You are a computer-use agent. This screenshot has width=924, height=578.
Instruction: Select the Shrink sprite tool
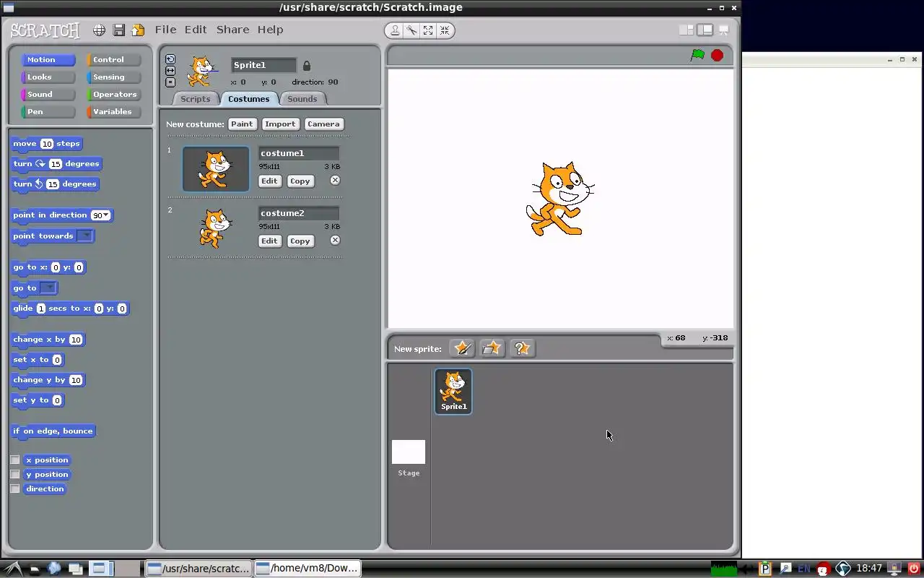coord(445,30)
